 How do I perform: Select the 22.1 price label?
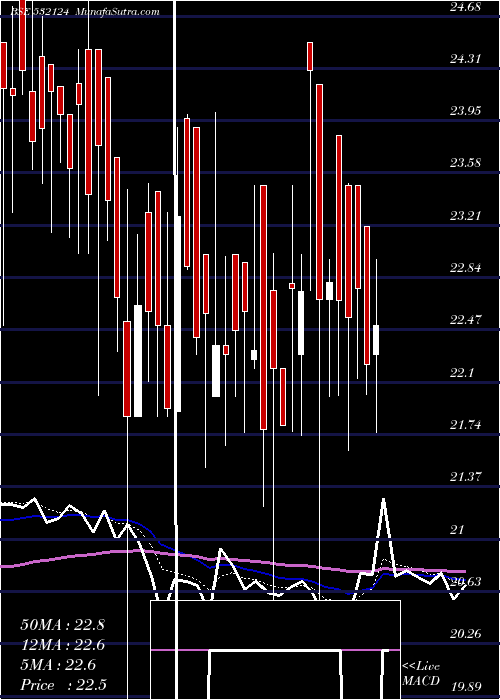point(462,372)
